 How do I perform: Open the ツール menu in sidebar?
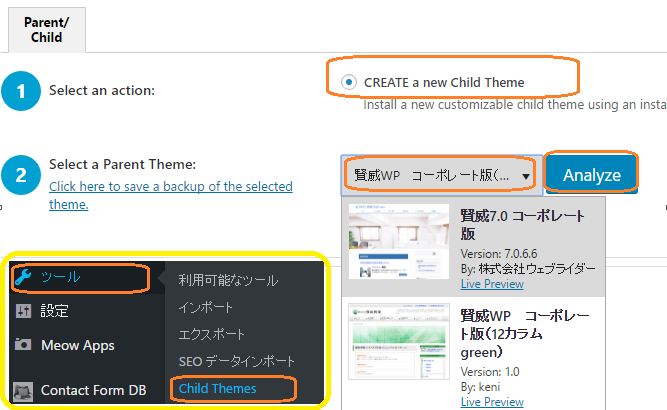coord(60,277)
